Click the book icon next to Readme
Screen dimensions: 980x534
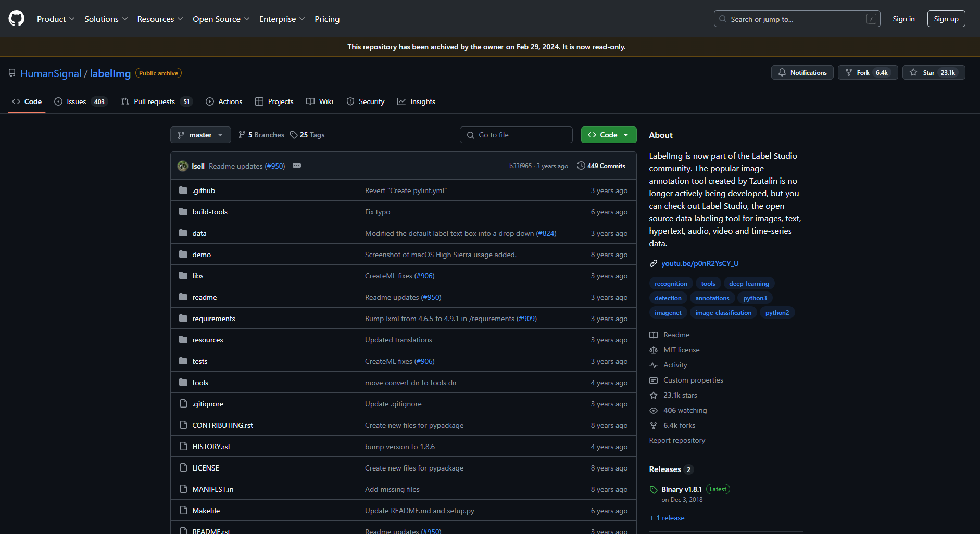[x=654, y=335]
